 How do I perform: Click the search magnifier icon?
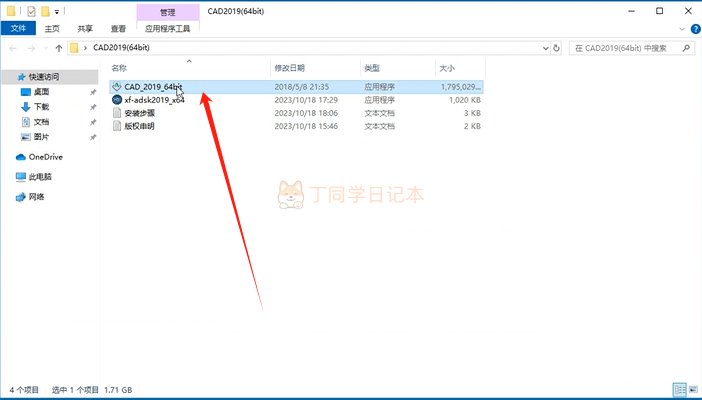pos(686,48)
